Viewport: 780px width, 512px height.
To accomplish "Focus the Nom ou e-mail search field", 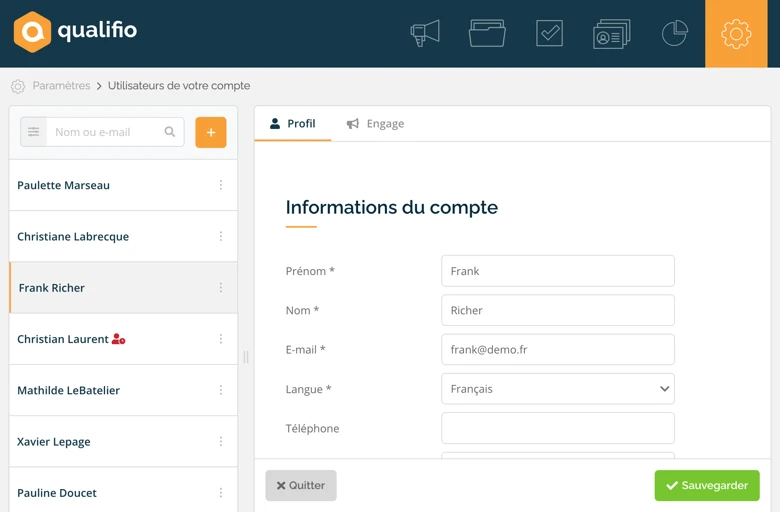I will pos(104,132).
